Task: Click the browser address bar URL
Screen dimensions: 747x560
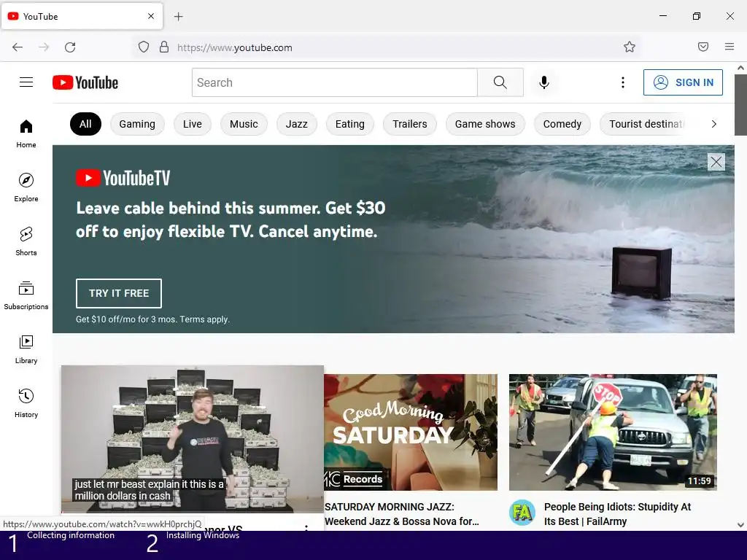Action: (235, 47)
